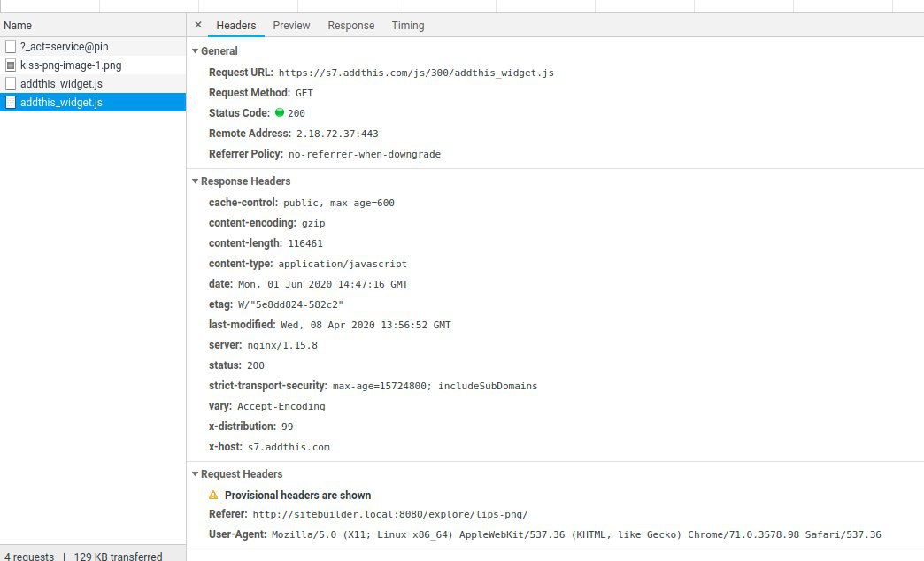924x561 pixels.
Task: Click the document icon of the selected addthis_widget.js
Action: click(11, 102)
